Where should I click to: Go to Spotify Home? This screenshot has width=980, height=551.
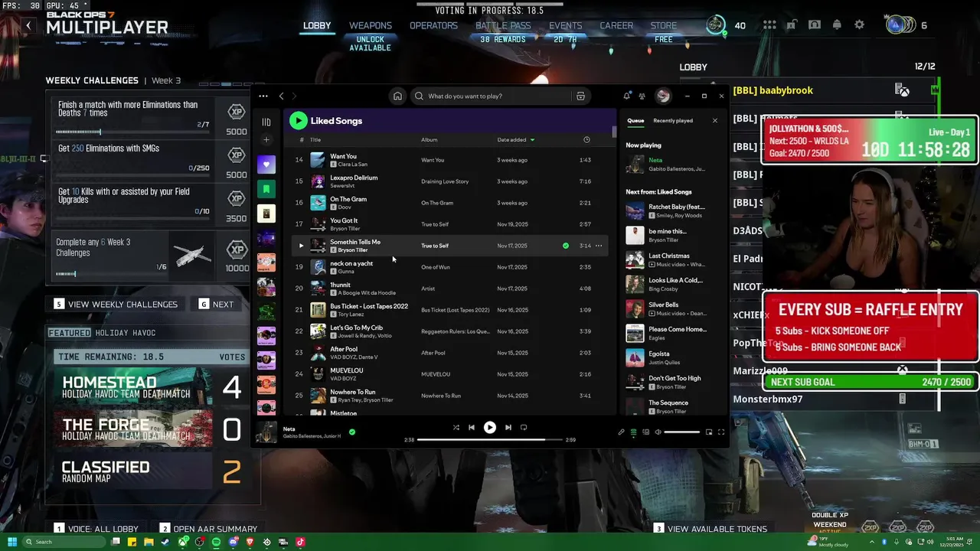pos(397,96)
